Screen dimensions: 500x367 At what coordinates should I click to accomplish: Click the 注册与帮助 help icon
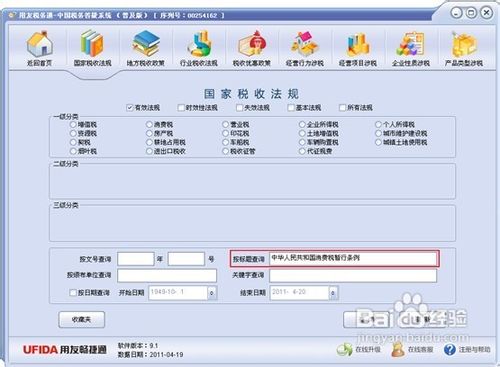point(450,349)
